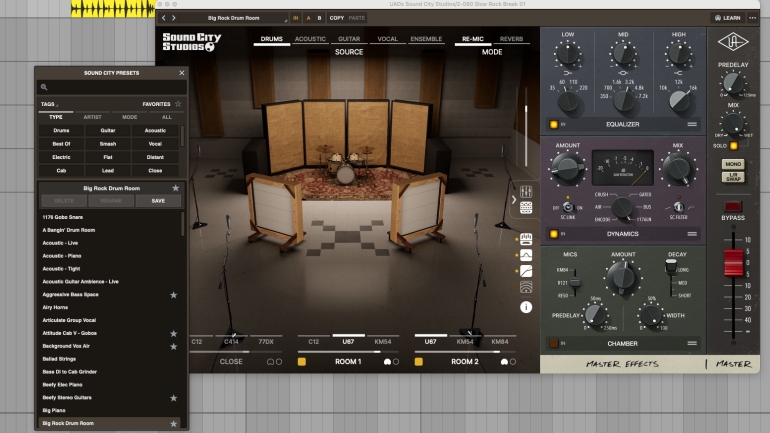Screen dimensions: 770x433
Task: Click the red BYPASS switch
Action: point(733,206)
